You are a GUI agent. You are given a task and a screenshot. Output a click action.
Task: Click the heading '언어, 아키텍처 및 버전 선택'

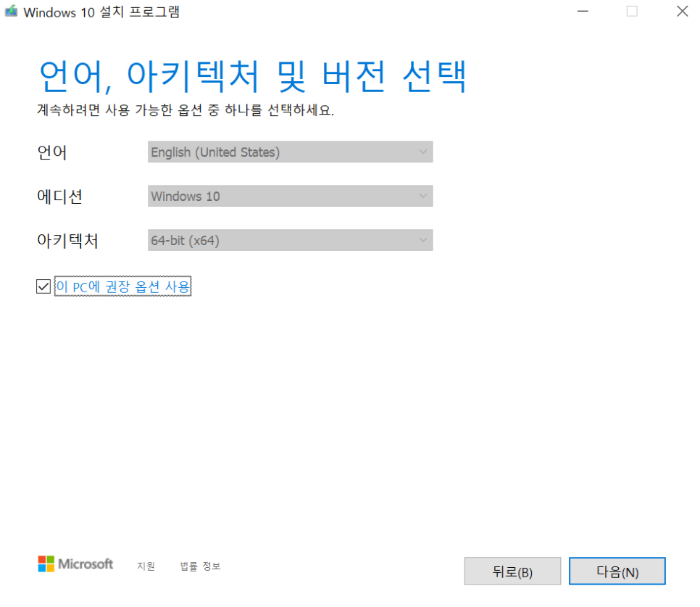[253, 76]
